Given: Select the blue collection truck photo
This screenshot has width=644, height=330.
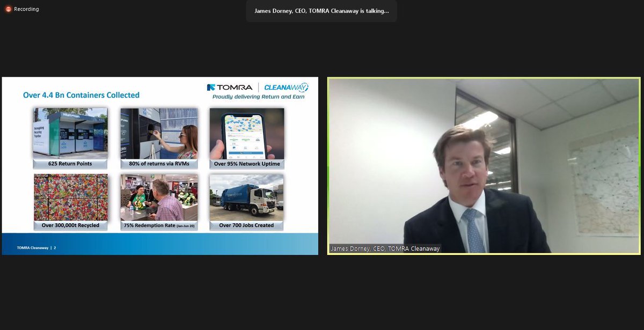Looking at the screenshot, I should (247, 197).
